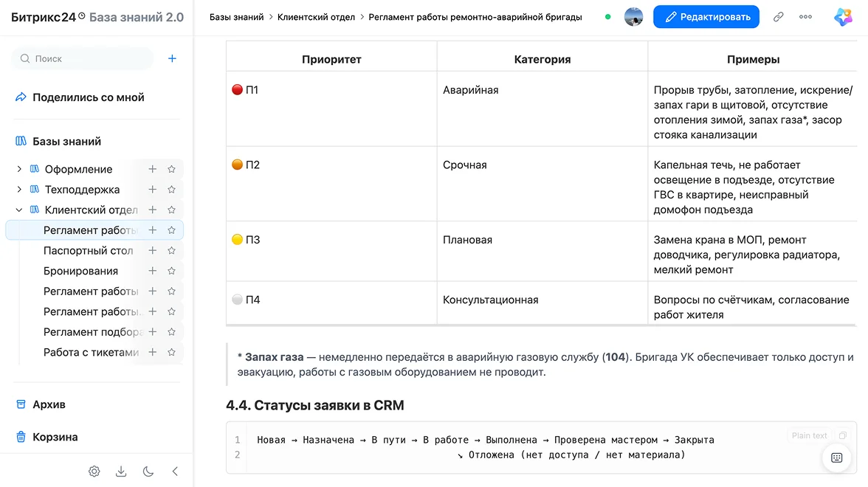The width and height of the screenshot is (868, 487).
Task: Add page to Клиентский отдел with plus icon
Action: (x=152, y=210)
